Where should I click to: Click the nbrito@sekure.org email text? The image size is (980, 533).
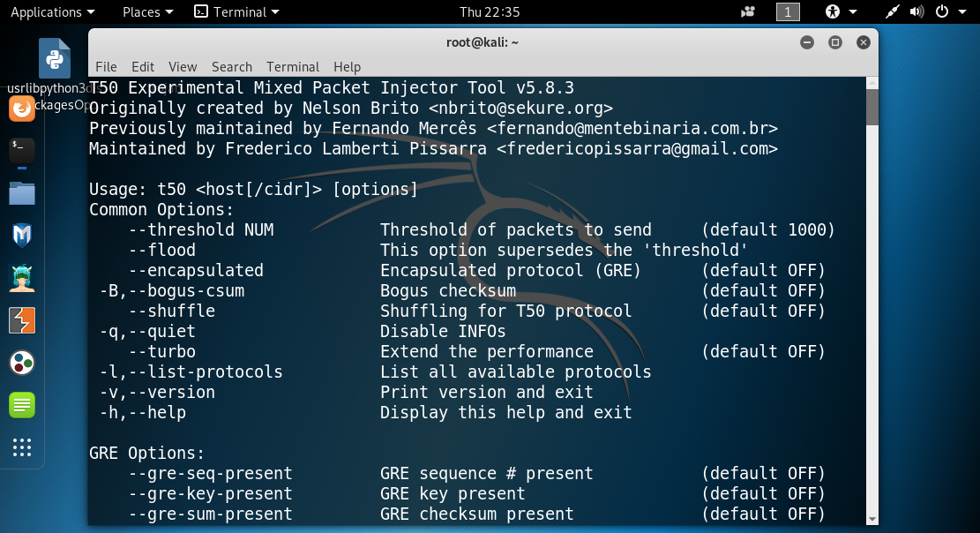(x=520, y=109)
